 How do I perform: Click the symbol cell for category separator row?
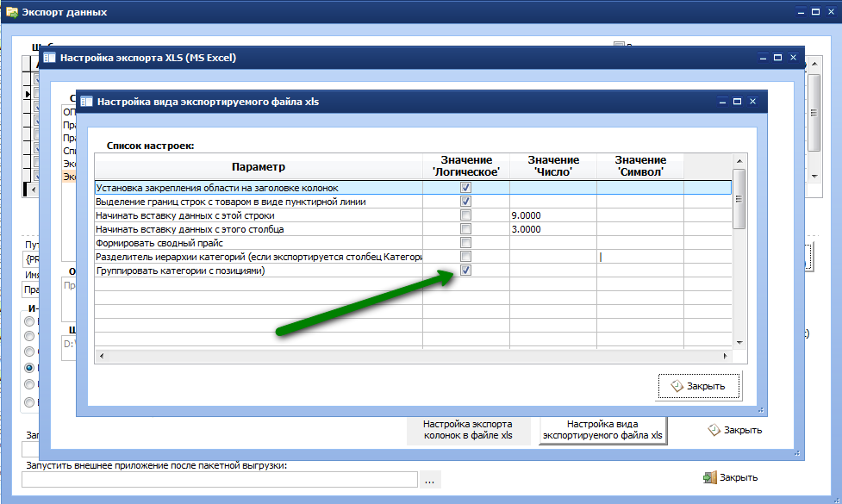640,257
